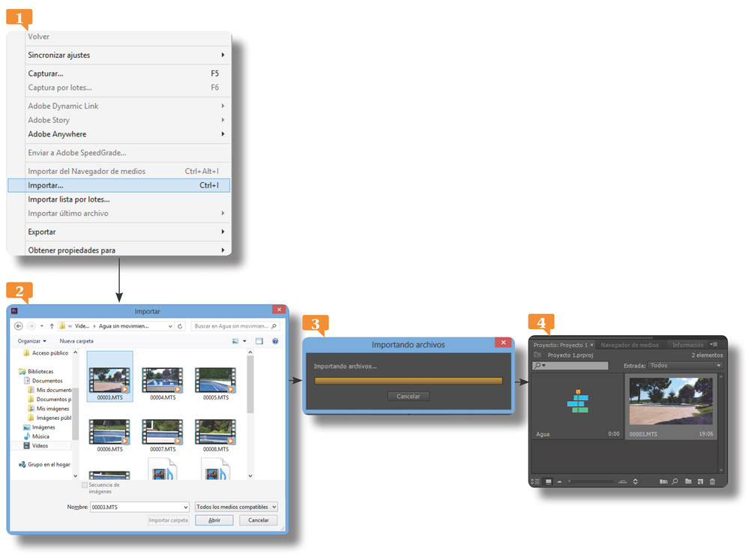This screenshot has width=748, height=560.
Task: Open the Todos los medios compatibles dropdown
Action: [236, 507]
